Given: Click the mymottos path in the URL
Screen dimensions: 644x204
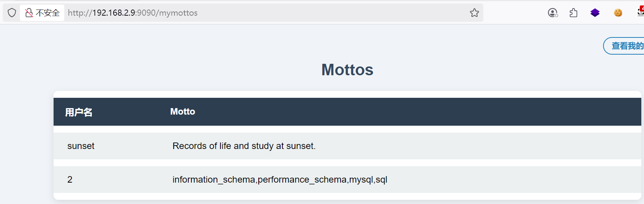Looking at the screenshot, I should 178,13.
